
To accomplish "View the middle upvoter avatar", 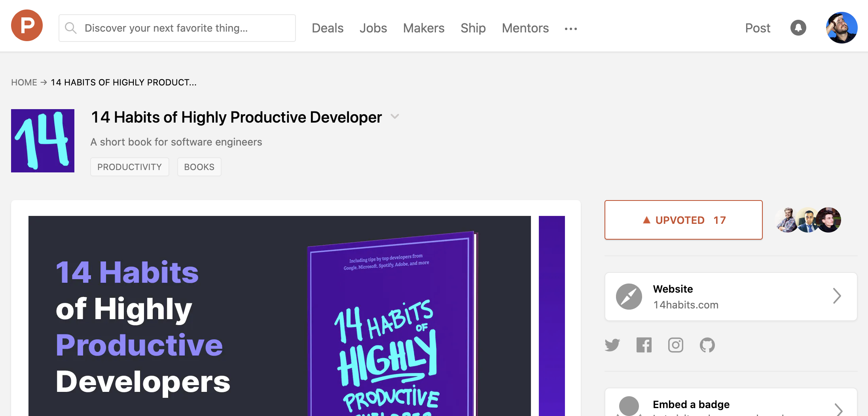I will 807,220.
